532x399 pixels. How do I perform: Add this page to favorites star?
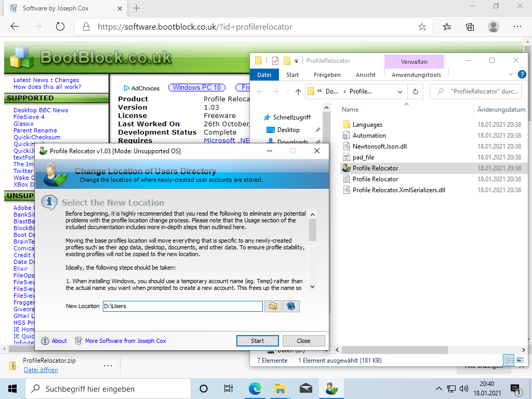(422, 27)
